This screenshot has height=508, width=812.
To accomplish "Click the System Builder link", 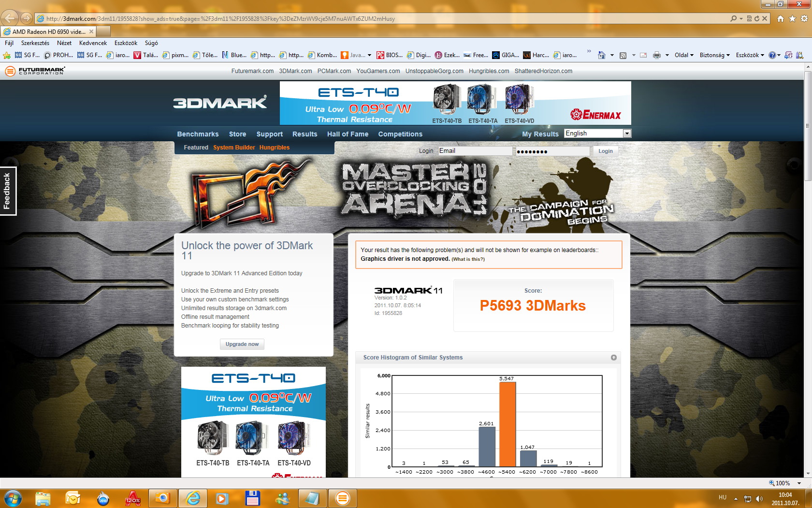I will click(x=234, y=148).
